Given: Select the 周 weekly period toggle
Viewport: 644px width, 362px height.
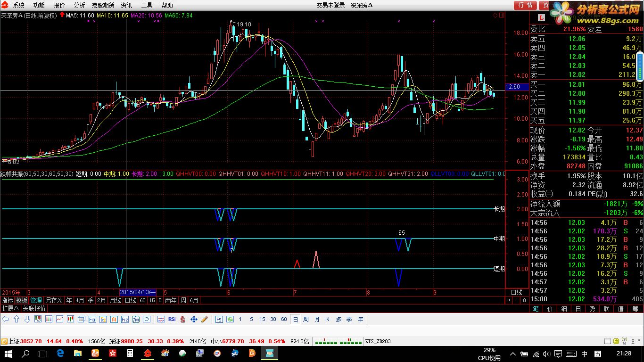Looking at the screenshot, I should click(306, 319).
